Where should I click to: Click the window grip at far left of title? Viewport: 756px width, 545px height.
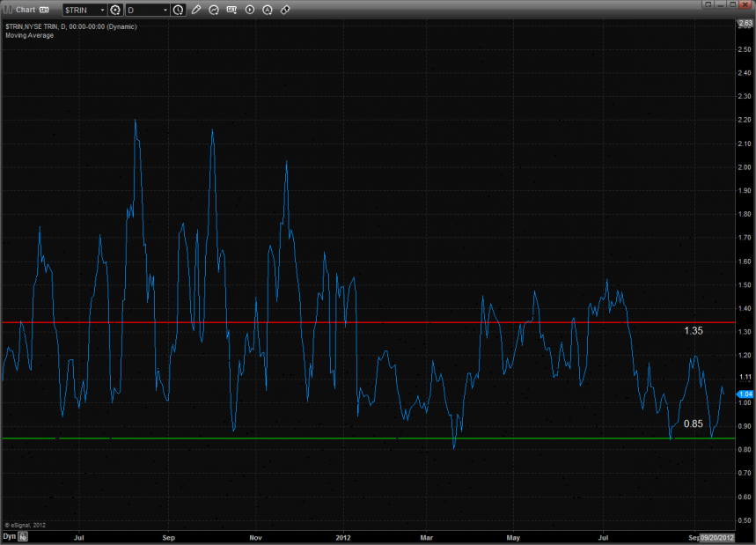6,10
